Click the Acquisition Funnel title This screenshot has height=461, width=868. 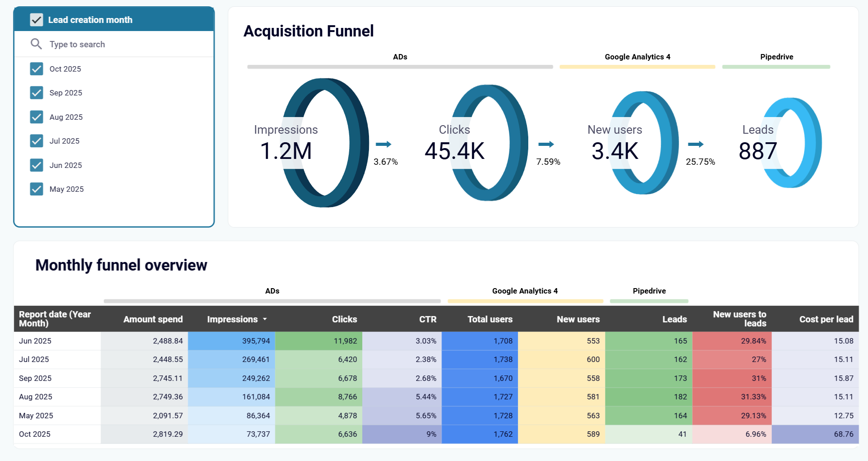point(309,31)
